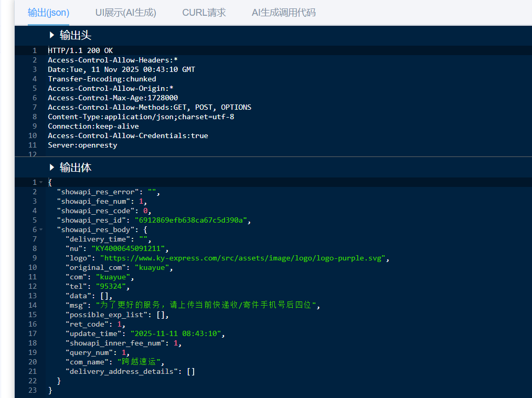Image resolution: width=532 pixels, height=398 pixels.
Task: Click the delivery_time key
Action: tap(98, 239)
